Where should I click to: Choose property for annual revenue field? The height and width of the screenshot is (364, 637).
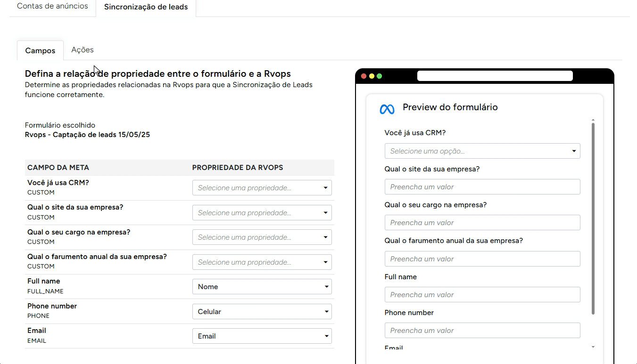pyautogui.click(x=262, y=262)
